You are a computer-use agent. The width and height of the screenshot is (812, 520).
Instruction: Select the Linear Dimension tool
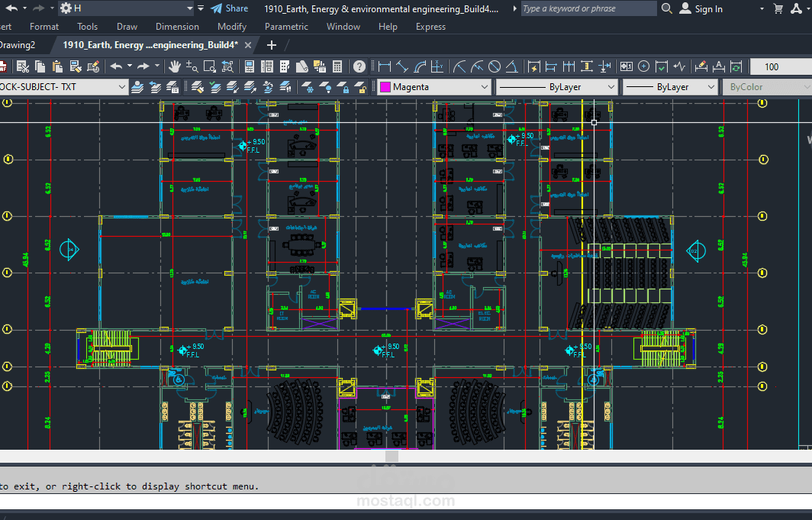385,66
